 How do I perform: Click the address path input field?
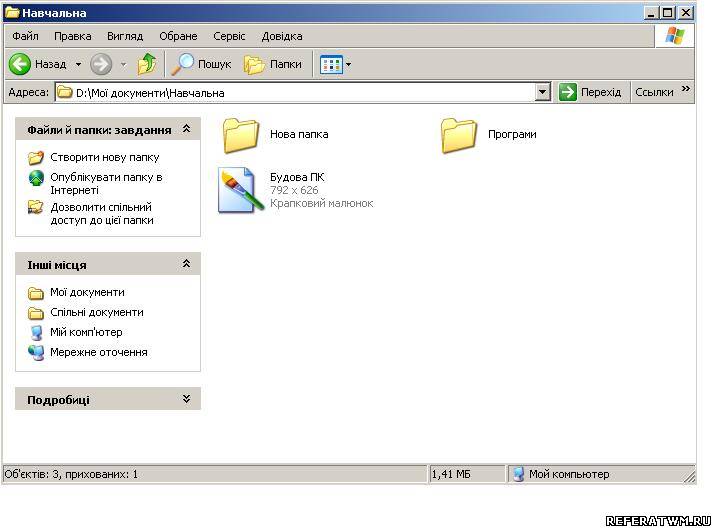tap(303, 92)
